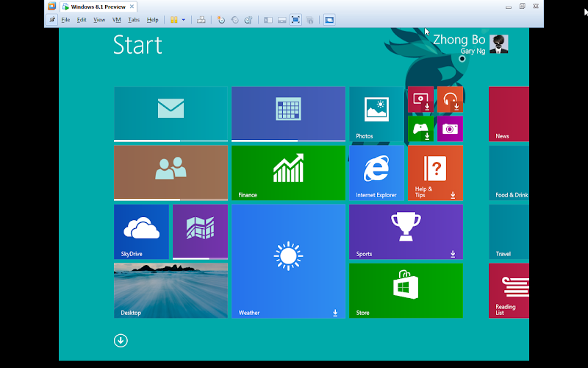Toggle the pin toolbar icon
This screenshot has width=588, height=368.
click(51, 20)
